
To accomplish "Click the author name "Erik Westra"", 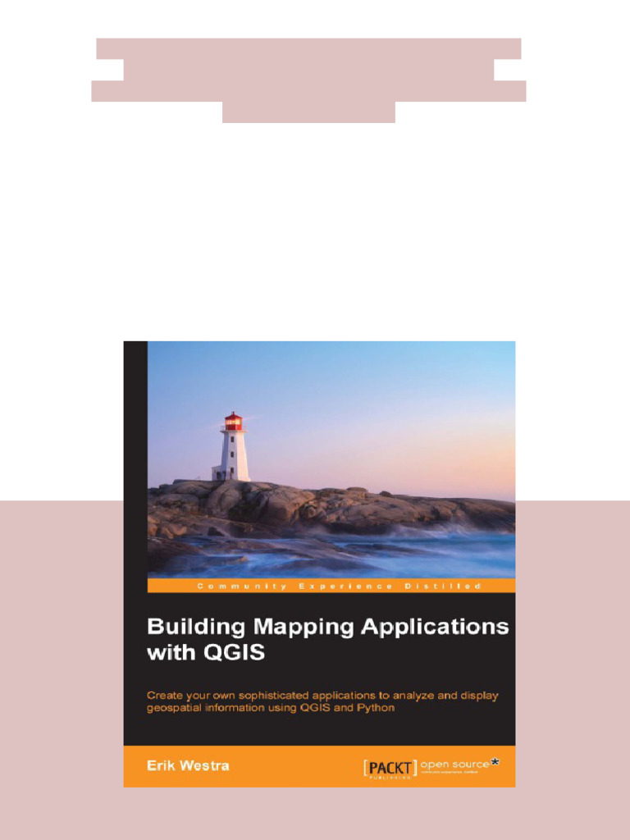I will click(x=188, y=765).
